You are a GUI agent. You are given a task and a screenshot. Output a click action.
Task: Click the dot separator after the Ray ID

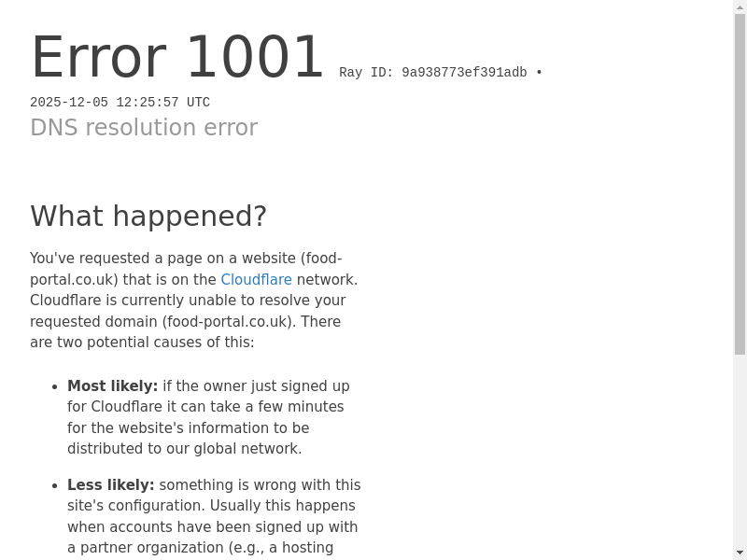[539, 73]
